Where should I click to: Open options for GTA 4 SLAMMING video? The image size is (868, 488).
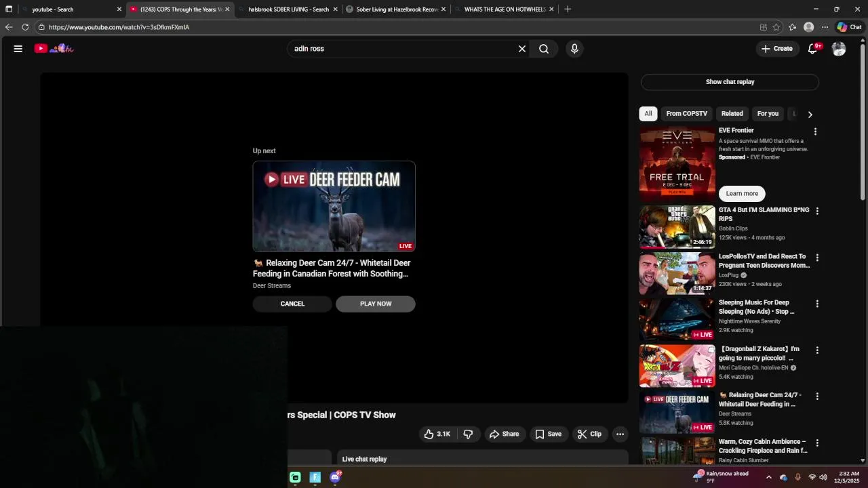pyautogui.click(x=817, y=211)
